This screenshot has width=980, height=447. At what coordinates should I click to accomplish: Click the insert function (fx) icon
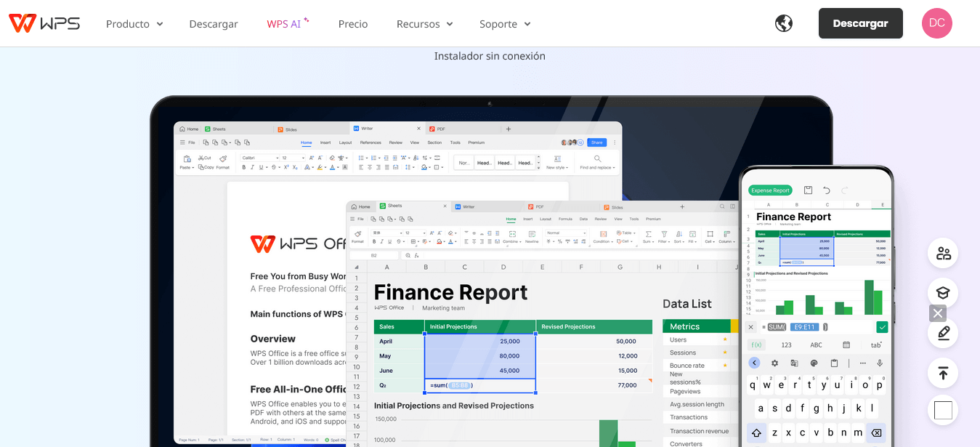click(x=418, y=255)
